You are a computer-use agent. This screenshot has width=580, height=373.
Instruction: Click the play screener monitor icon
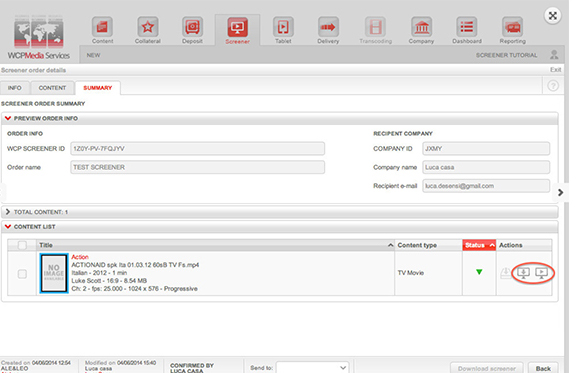(x=542, y=273)
